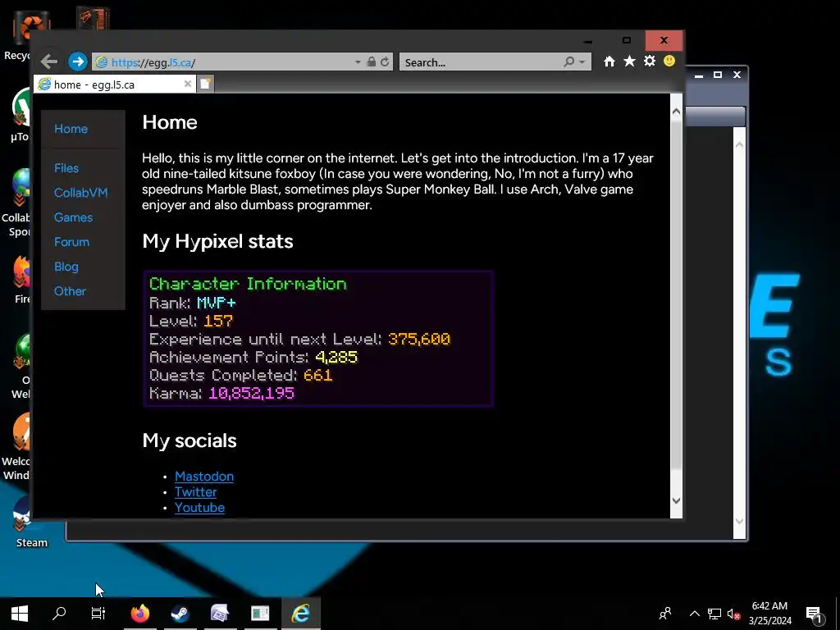This screenshot has width=840, height=630.
Task: Open Games sidebar link
Action: (73, 217)
